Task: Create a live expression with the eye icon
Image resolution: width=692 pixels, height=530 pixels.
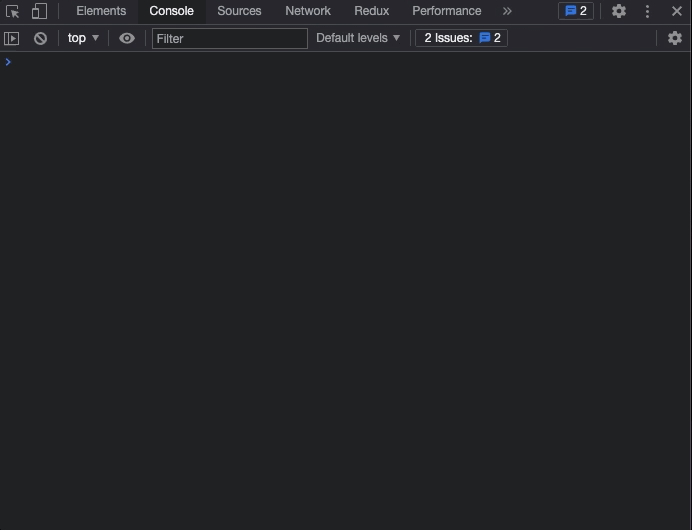Action: point(127,38)
